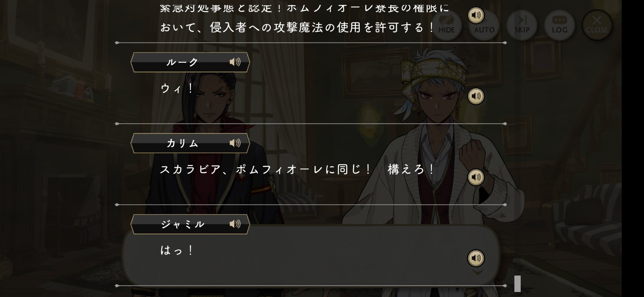Viewport: 644px width, 297px height.
Task: Replay audio for ウィ! line
Action: click(x=476, y=96)
